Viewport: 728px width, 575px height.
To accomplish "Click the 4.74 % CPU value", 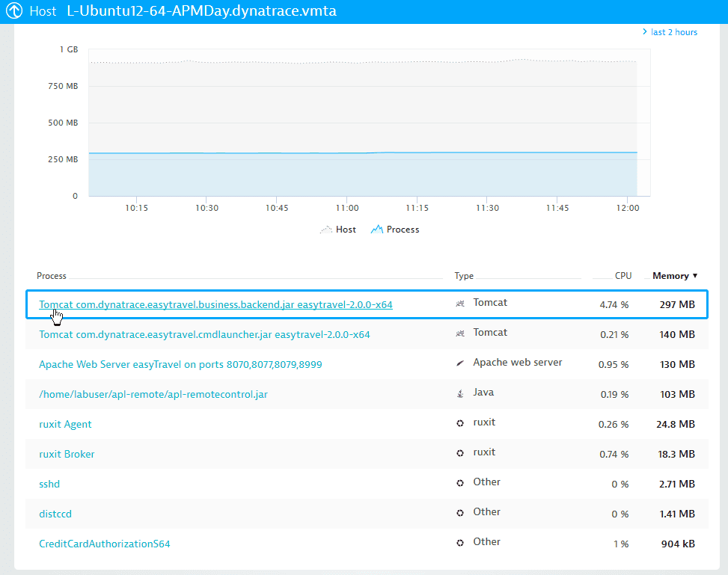I will [614, 304].
